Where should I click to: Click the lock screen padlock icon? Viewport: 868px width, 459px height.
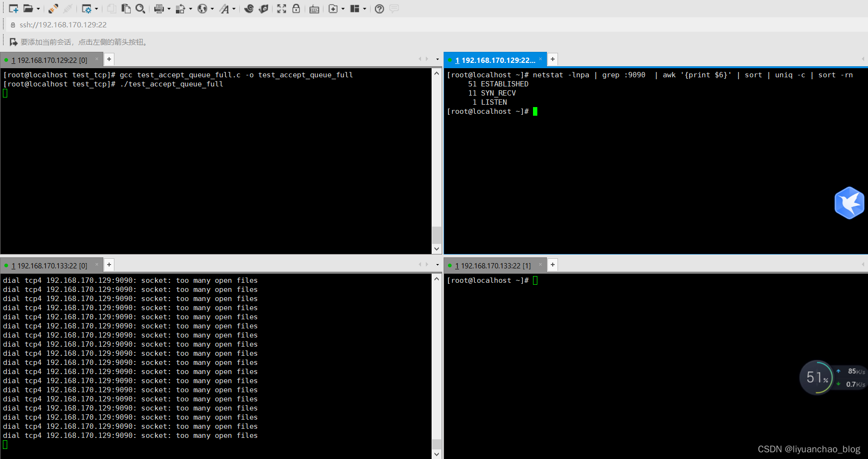[x=296, y=9]
